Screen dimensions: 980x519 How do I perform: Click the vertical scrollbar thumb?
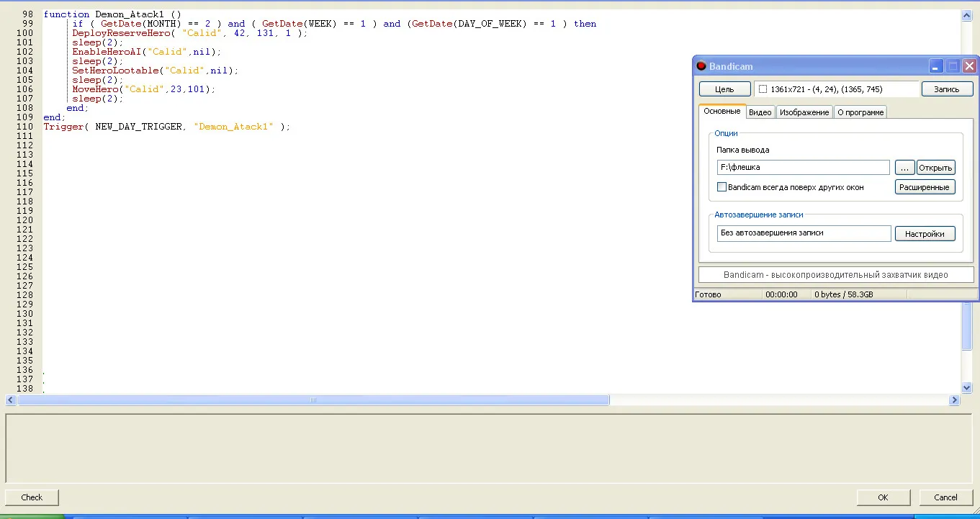[967, 325]
